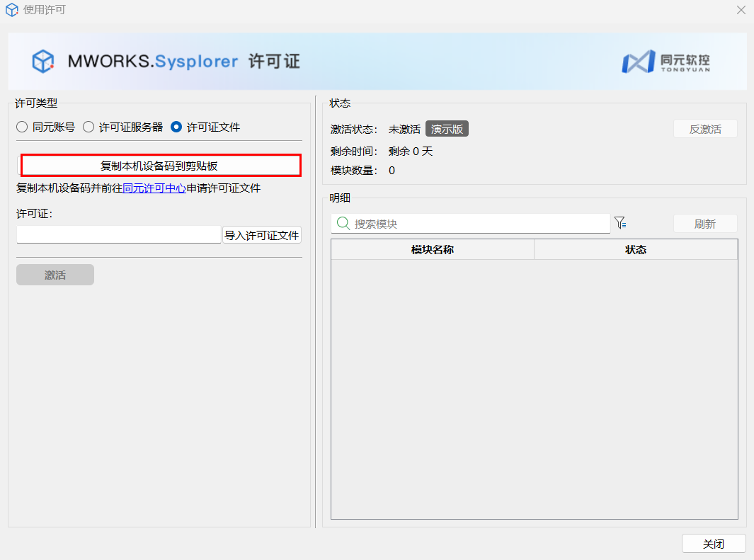The width and height of the screenshot is (754, 560).
Task: Hit the 刷新 button
Action: pyautogui.click(x=704, y=224)
